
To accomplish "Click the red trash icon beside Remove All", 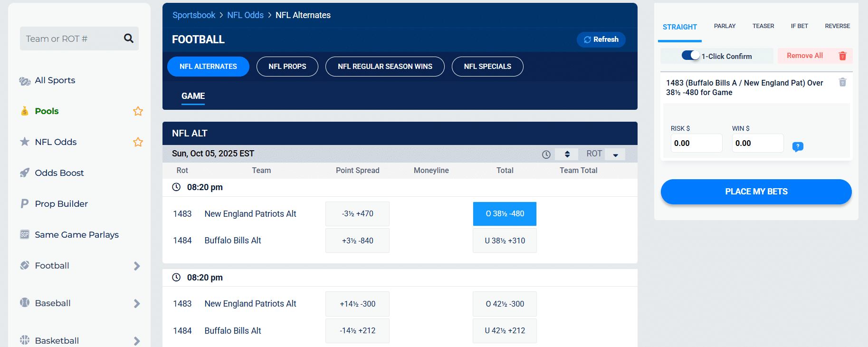I will point(842,56).
